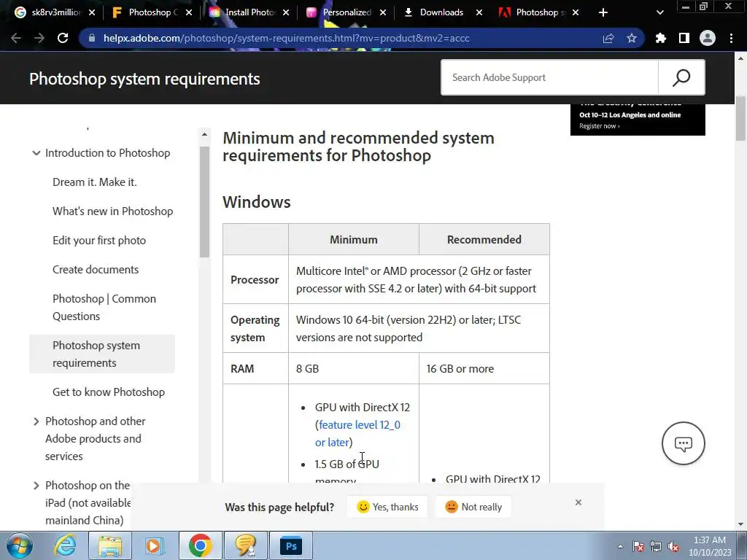Viewport: 747px width, 560px height.
Task: Click the page vertical scrollbar thumb
Action: pos(740,118)
